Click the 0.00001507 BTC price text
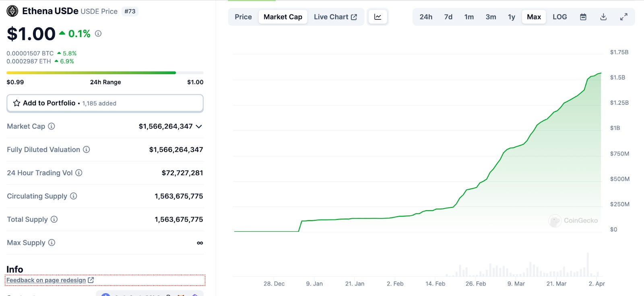 pyautogui.click(x=30, y=53)
